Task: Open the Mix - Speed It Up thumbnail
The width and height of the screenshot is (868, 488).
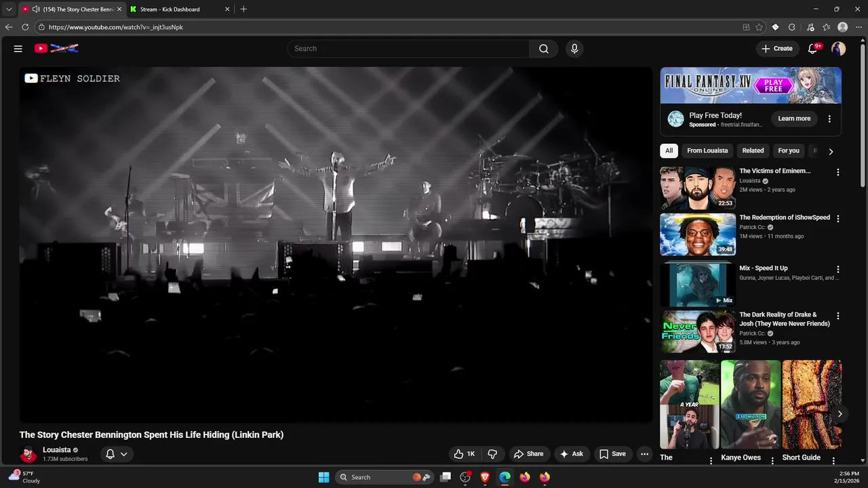Action: tap(698, 283)
